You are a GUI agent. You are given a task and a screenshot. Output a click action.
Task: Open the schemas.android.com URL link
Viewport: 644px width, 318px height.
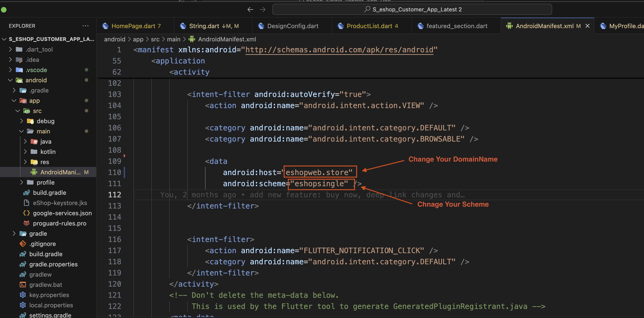(x=339, y=50)
